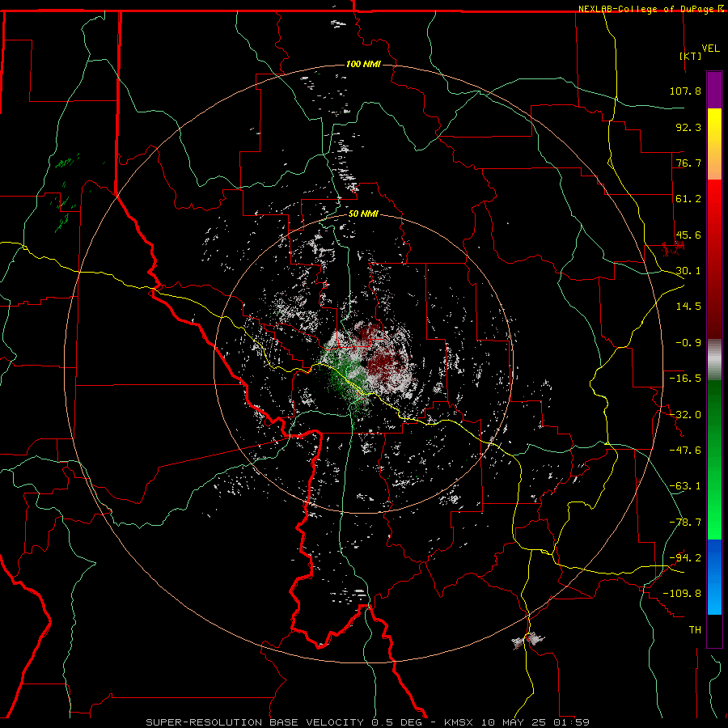Click the blue segment of velocity color bar
The height and width of the screenshot is (728, 728).
point(714,577)
